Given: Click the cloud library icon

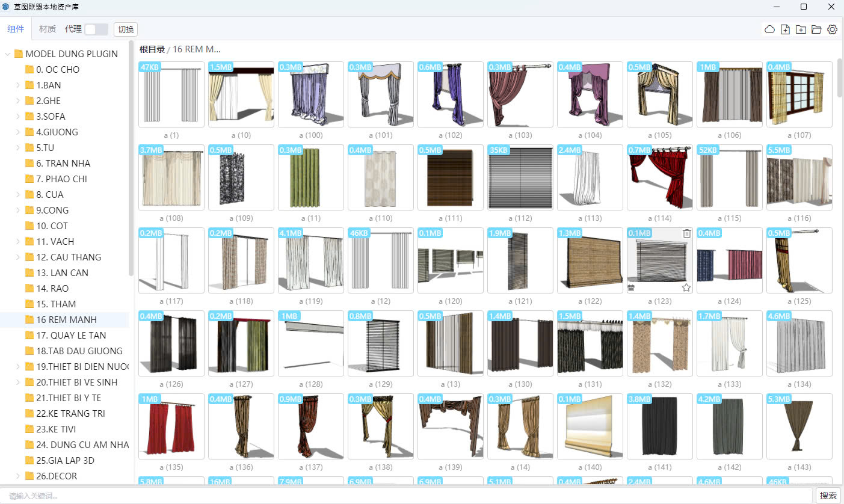Looking at the screenshot, I should coord(769,29).
